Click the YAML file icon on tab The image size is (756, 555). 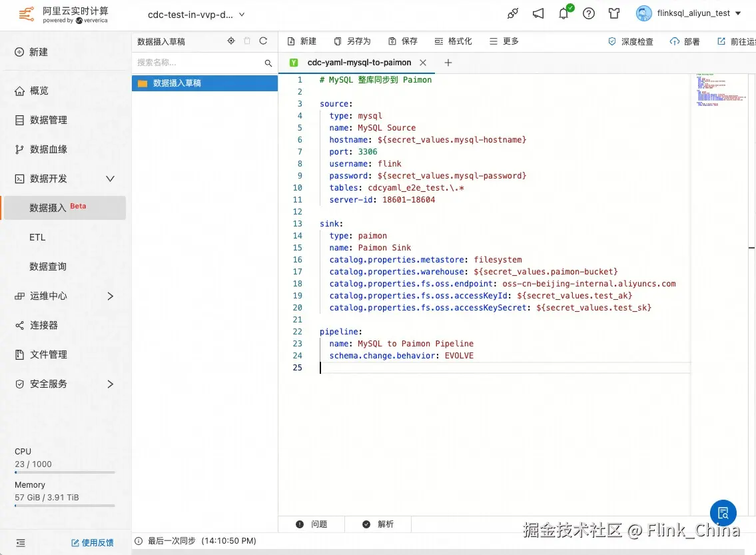[x=294, y=63]
